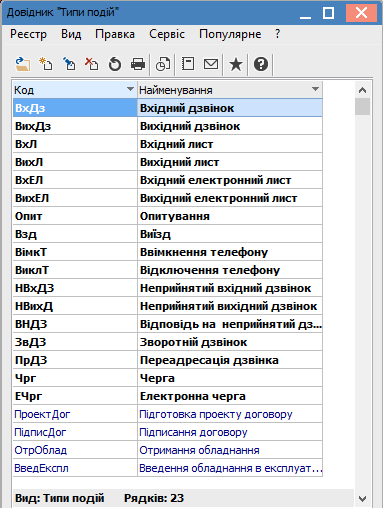This screenshot has height=508, width=383.
Task: Click the envelope mail icon
Action: (x=211, y=64)
